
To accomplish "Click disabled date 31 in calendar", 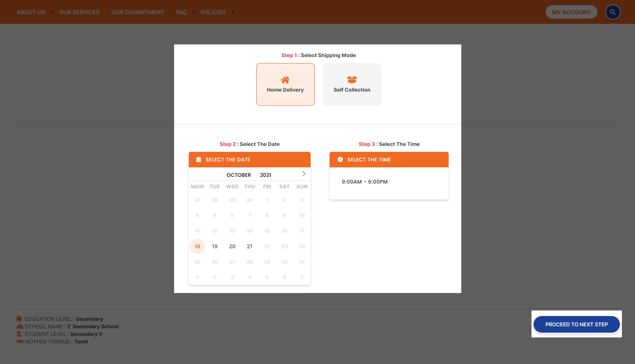I will 302,262.
